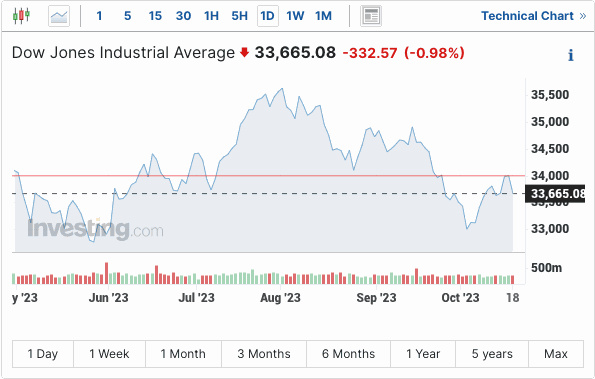Click the Jul '23 date label

(x=197, y=298)
